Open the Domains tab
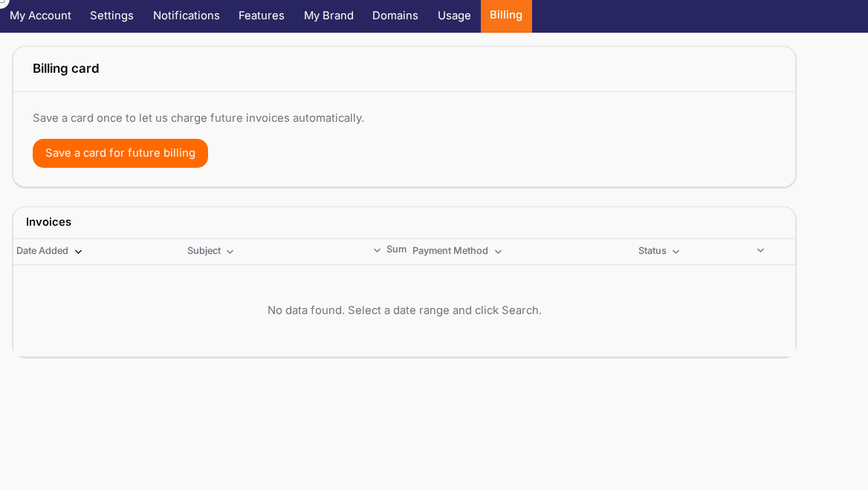 (x=395, y=16)
